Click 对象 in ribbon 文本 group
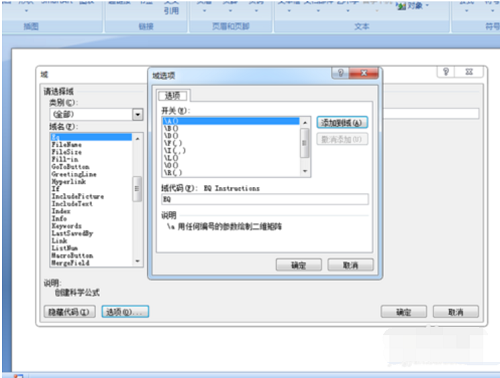This screenshot has height=378, width=500. pyautogui.click(x=413, y=6)
